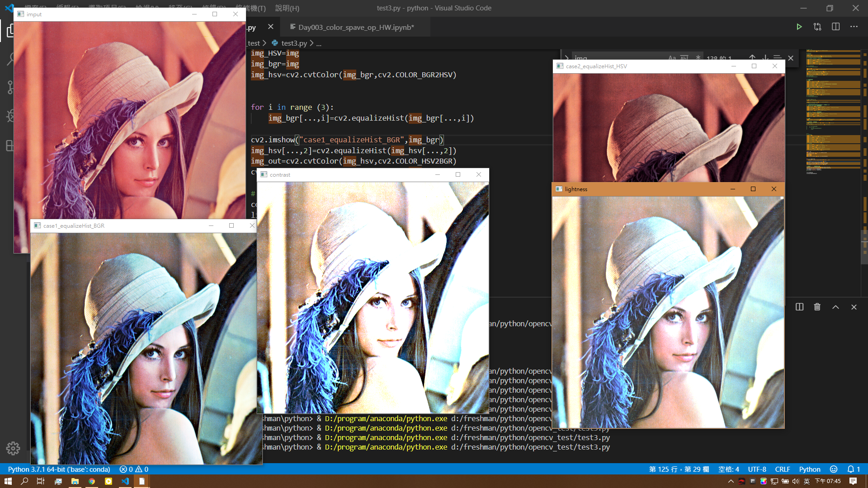868x488 pixels.
Task: Split the terminal panel
Action: tap(799, 307)
